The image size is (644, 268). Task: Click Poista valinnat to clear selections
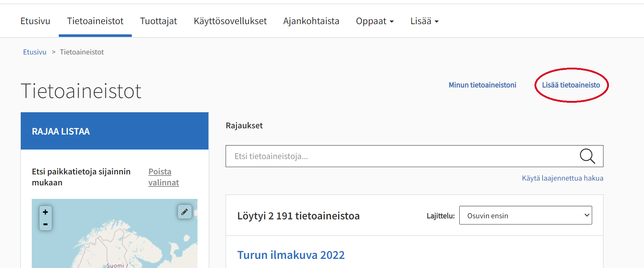click(164, 177)
